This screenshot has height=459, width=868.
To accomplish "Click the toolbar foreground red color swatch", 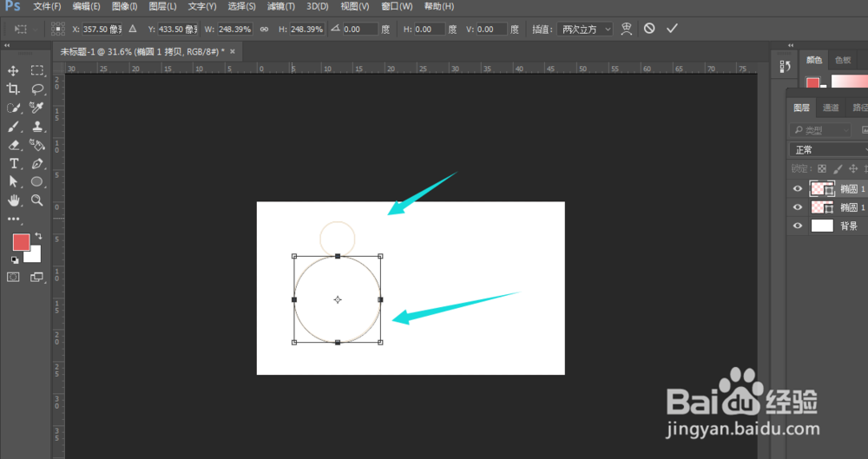I will point(20,241).
